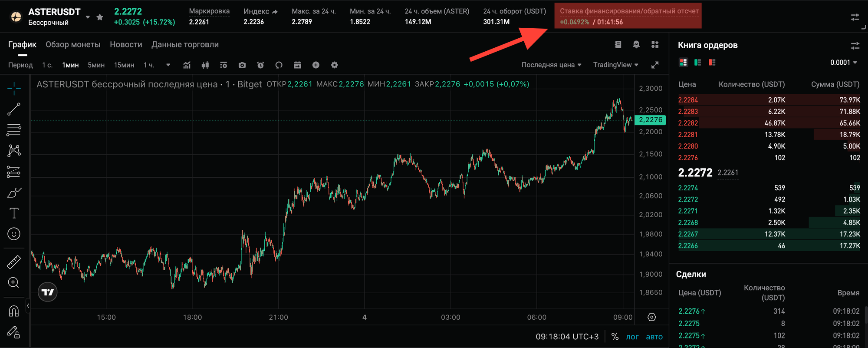Open the TradingView chart source dropdown
The width and height of the screenshot is (868, 348).
tap(615, 65)
